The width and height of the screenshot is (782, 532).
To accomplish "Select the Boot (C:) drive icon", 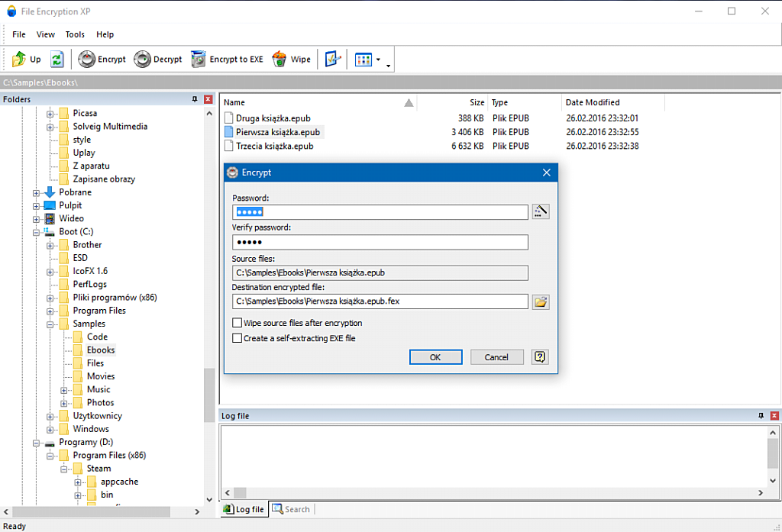I will click(50, 232).
